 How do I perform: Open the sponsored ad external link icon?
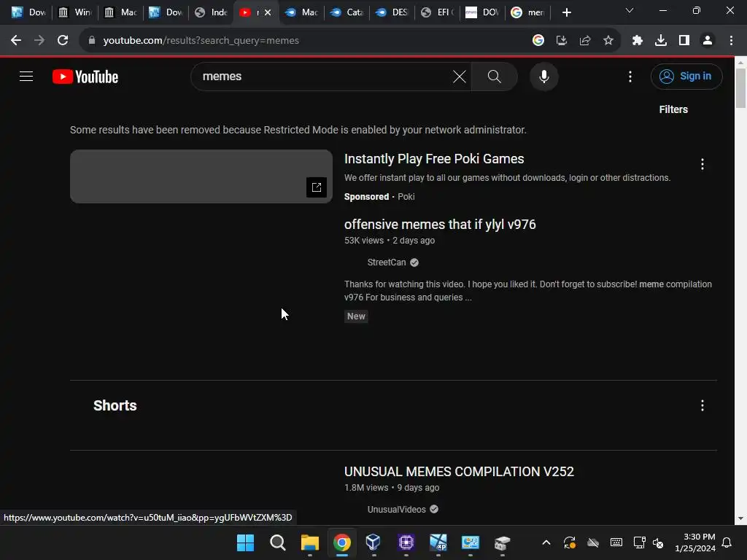[317, 187]
